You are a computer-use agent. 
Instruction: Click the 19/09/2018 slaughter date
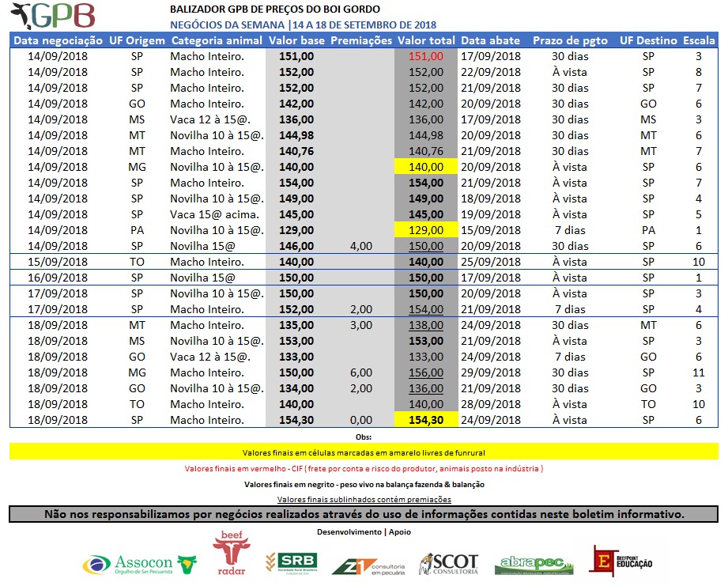pyautogui.click(x=491, y=214)
